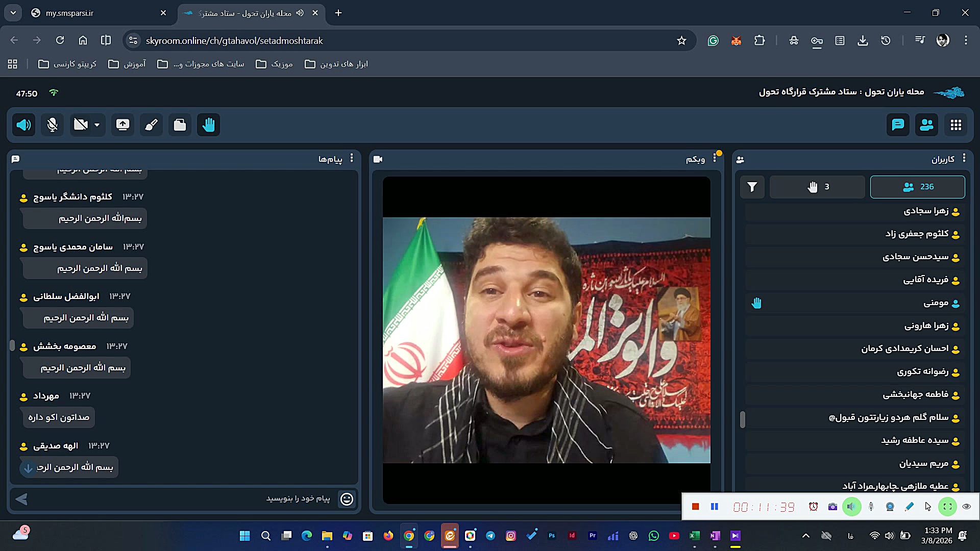This screenshot has width=980, height=551.
Task: Open a new browser tab
Action: pyautogui.click(x=338, y=13)
